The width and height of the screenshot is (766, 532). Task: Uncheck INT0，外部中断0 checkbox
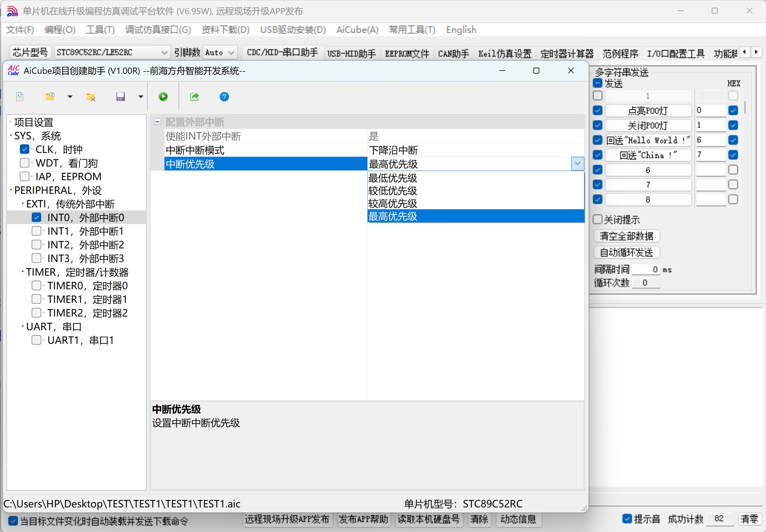[36, 217]
